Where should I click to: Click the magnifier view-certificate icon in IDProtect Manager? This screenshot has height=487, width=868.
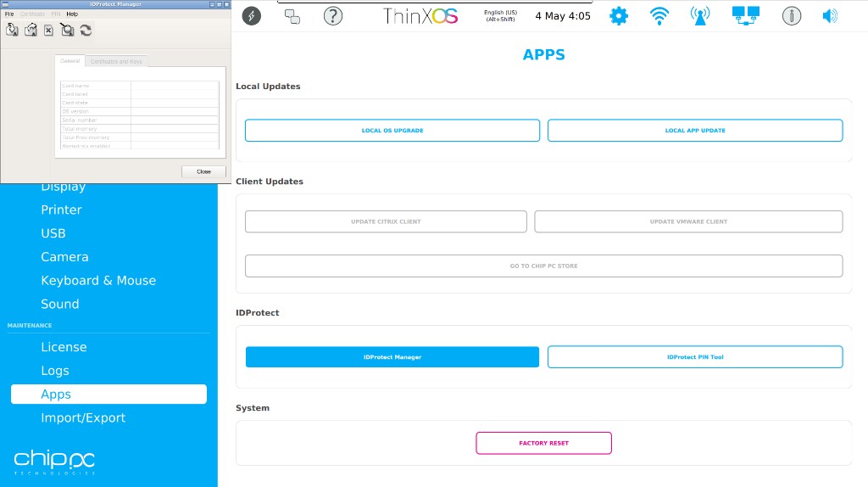pyautogui.click(x=67, y=30)
